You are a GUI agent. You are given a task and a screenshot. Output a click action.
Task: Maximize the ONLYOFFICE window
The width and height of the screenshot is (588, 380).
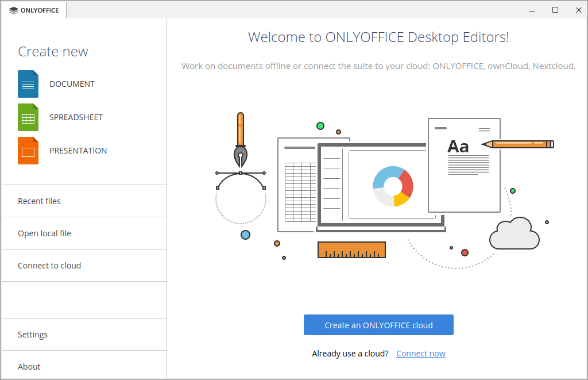(555, 10)
